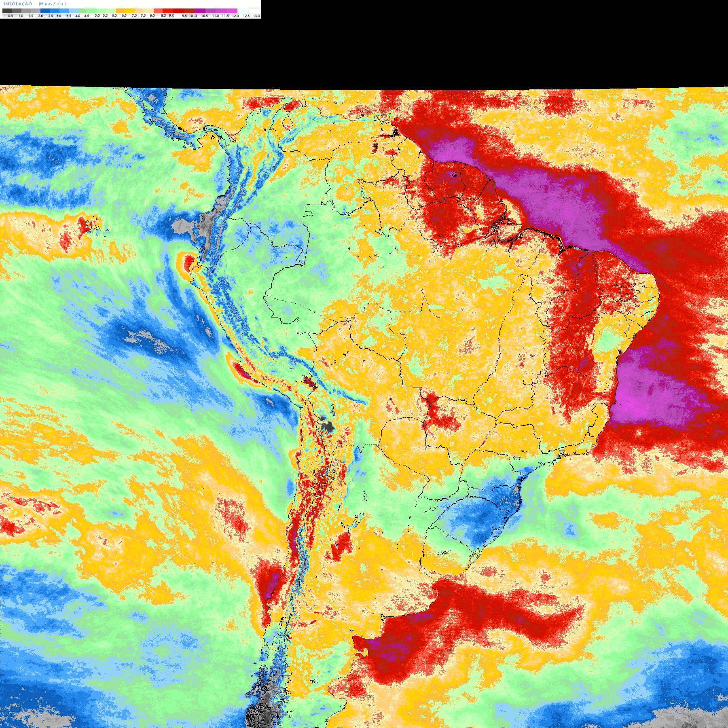Select the darkest gray swatch above 0.5
Image resolution: width=728 pixels, height=728 pixels.
point(7,11)
